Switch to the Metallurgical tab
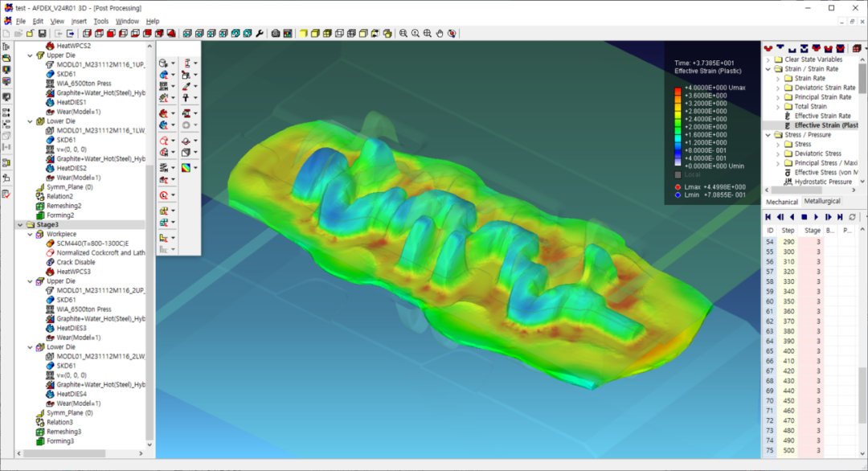868x471 pixels. pyautogui.click(x=821, y=202)
